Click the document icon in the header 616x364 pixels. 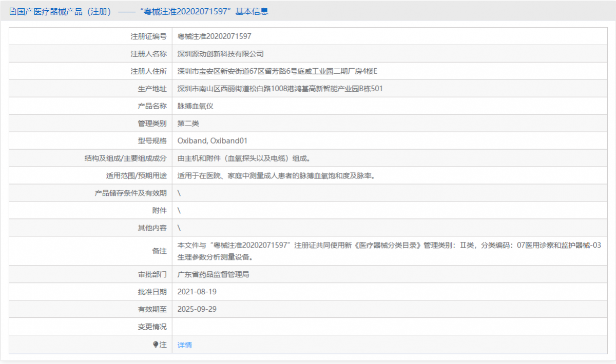click(x=11, y=11)
